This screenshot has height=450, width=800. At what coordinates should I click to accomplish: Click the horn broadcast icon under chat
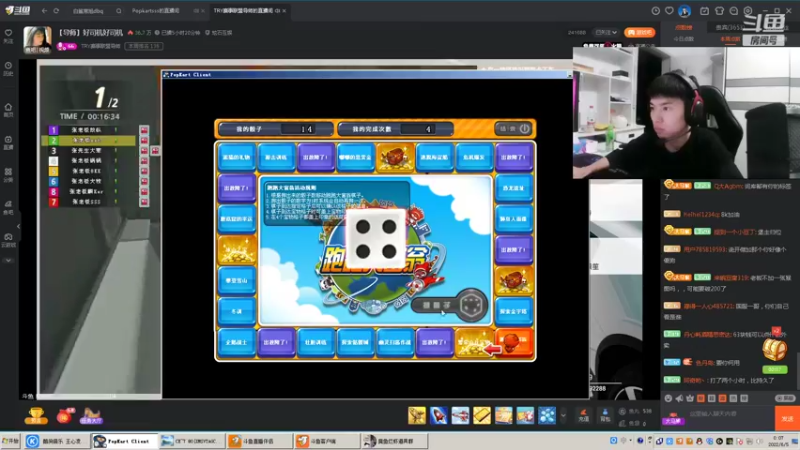[x=679, y=398]
